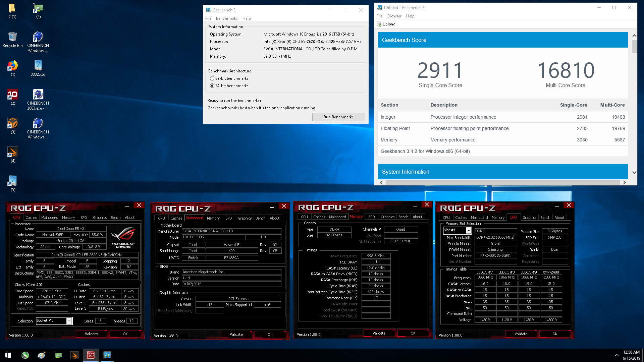Screen dimensions: 644x362
Task: Click scroll up arrow in Geekbench results
Action: pyautogui.click(x=634, y=36)
